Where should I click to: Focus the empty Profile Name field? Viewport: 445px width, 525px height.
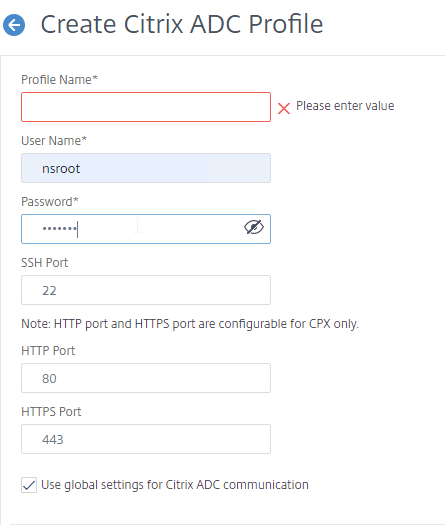[x=146, y=107]
